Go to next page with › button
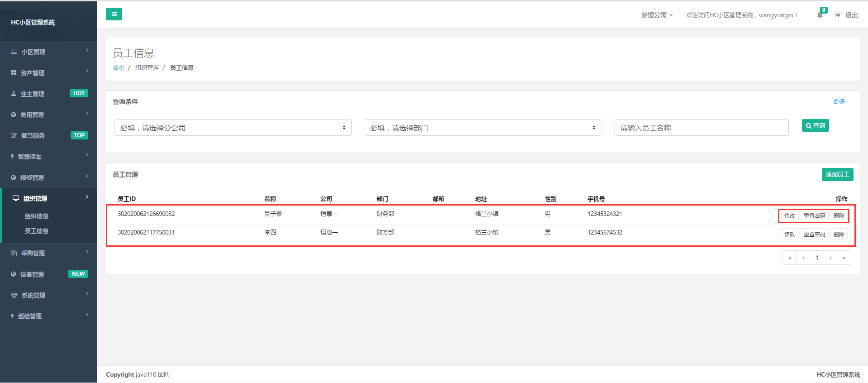 830,258
